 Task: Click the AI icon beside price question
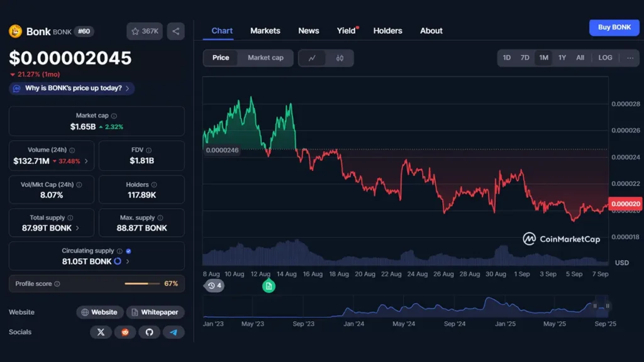[x=16, y=88]
